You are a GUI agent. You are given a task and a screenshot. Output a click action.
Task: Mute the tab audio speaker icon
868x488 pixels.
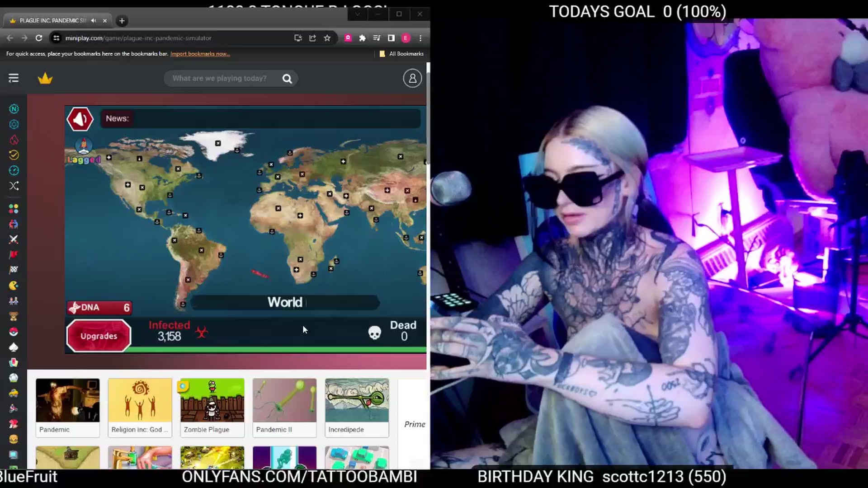coord(93,20)
